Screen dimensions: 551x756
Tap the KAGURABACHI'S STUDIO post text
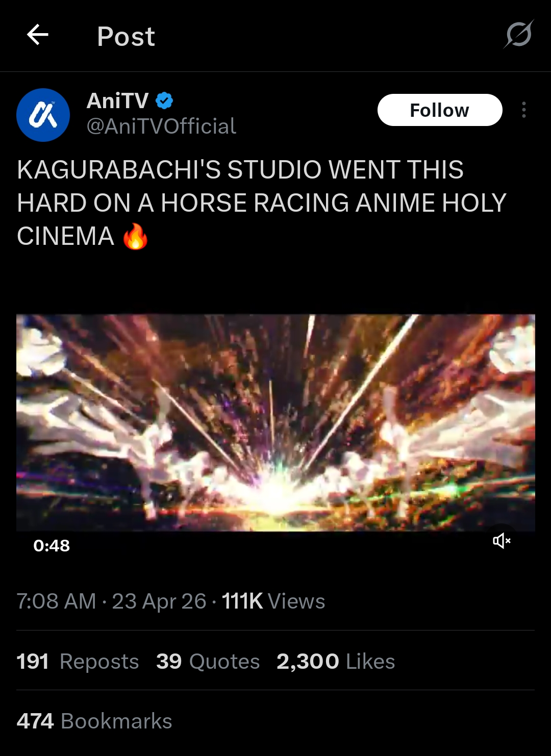[261, 203]
